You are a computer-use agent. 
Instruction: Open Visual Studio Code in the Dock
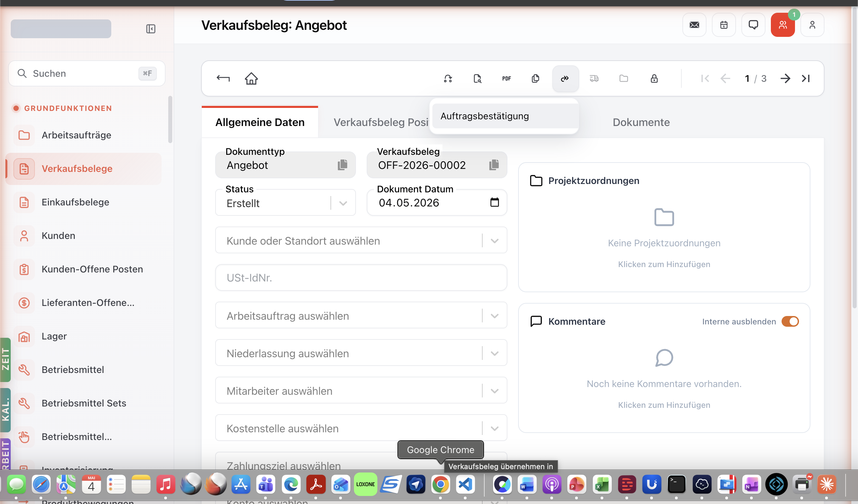click(465, 484)
